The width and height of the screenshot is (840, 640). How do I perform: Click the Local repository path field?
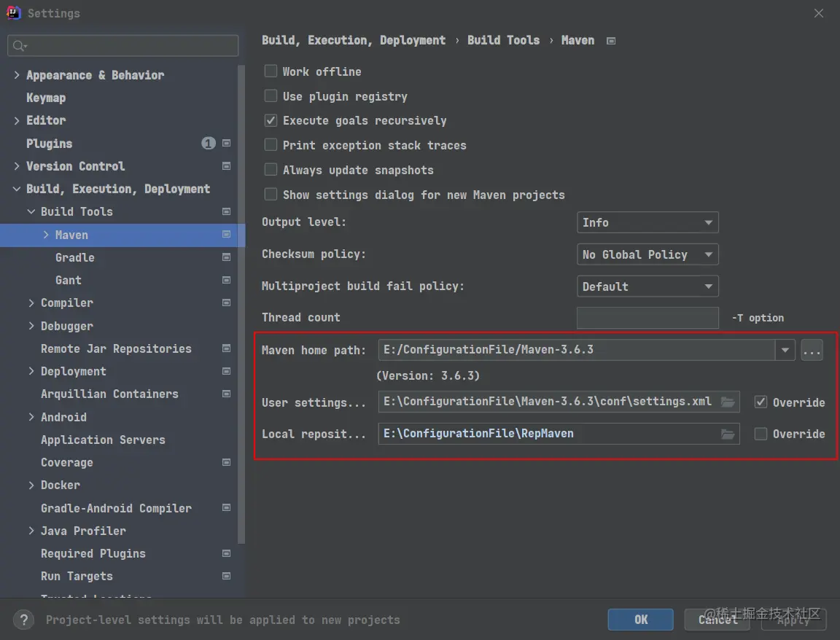click(x=559, y=434)
